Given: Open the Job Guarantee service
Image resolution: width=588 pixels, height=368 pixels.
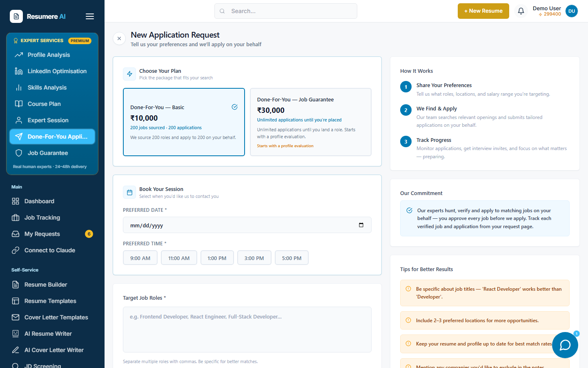Looking at the screenshot, I should [x=52, y=153].
